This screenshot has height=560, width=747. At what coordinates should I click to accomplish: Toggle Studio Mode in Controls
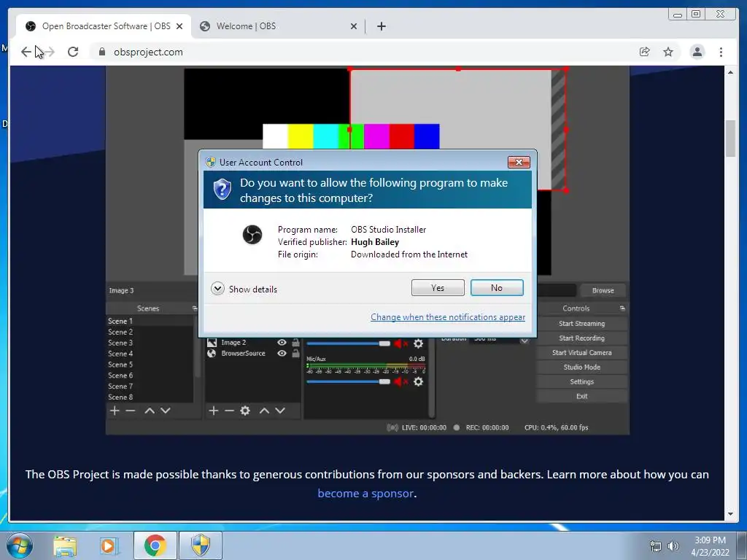pyautogui.click(x=581, y=367)
